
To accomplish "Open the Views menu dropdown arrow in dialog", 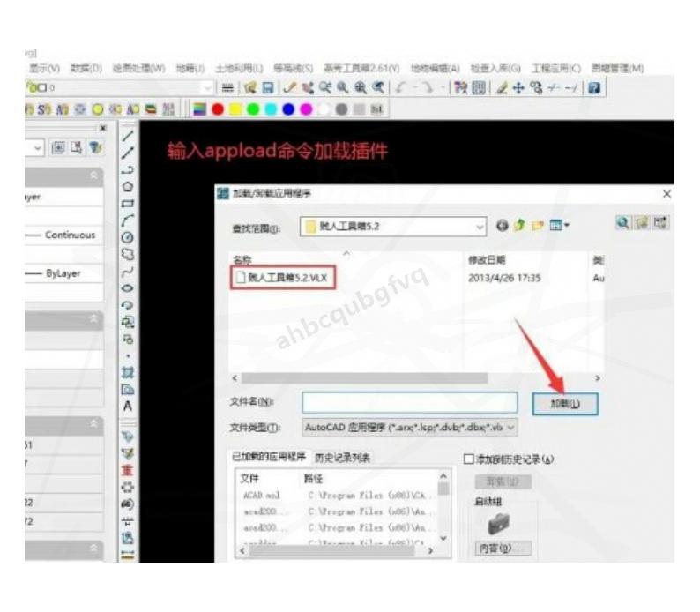I will point(567,226).
